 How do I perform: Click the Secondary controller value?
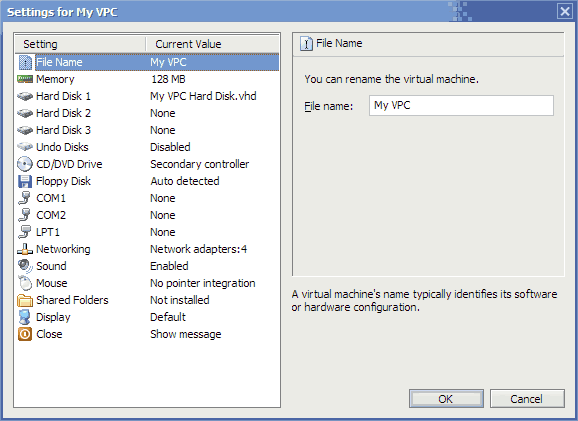point(200,164)
